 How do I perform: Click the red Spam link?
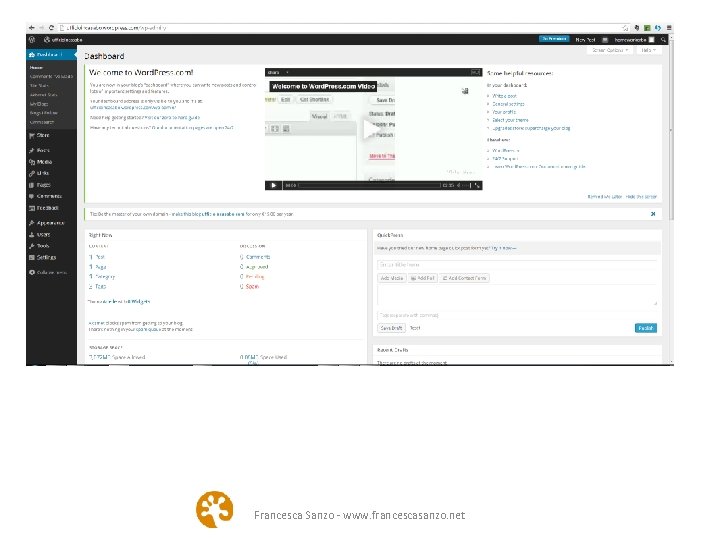252,286
